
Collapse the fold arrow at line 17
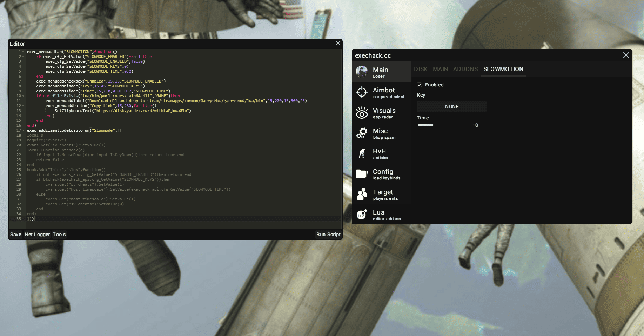[24, 130]
